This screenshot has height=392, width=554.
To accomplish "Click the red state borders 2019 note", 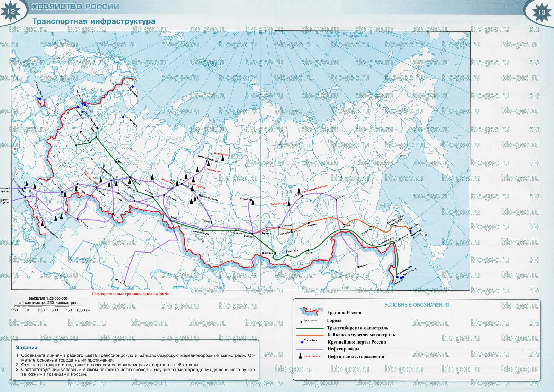I will coord(131,294).
